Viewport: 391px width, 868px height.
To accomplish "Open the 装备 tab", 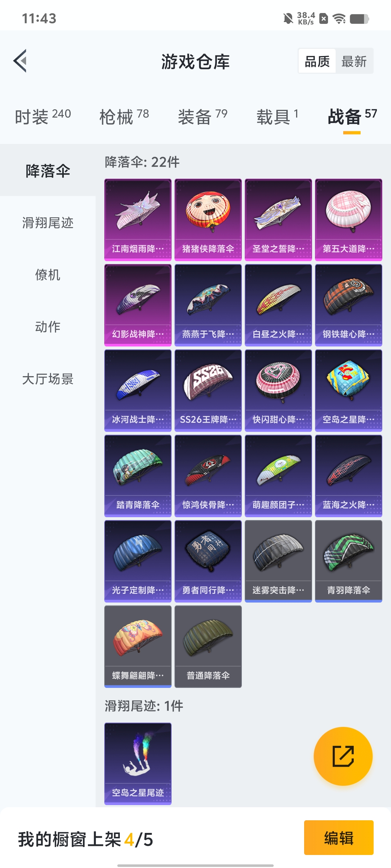I will tap(203, 116).
